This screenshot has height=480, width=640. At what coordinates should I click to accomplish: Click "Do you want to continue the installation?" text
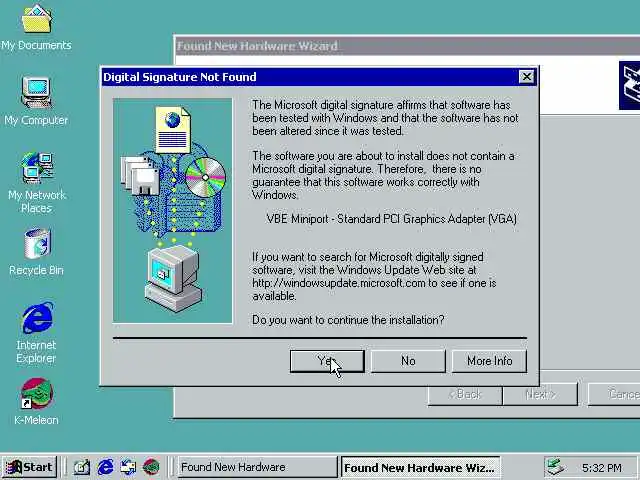pyautogui.click(x=348, y=320)
